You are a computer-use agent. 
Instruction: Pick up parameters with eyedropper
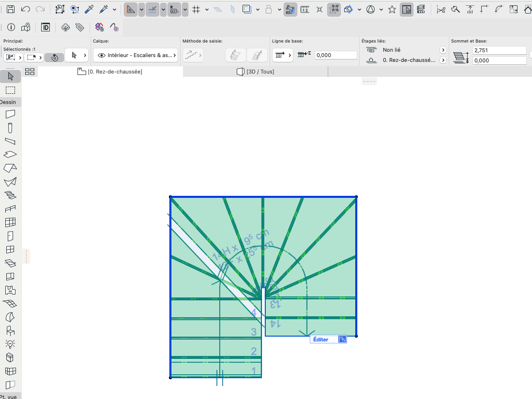pos(89,9)
